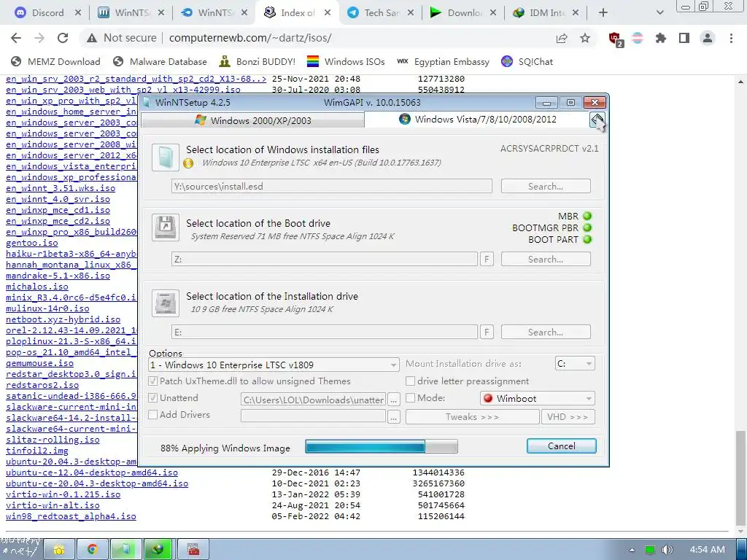Screen dimensions: 747x560
Task: Open the mount drive letter C: dropdown
Action: tap(575, 364)
